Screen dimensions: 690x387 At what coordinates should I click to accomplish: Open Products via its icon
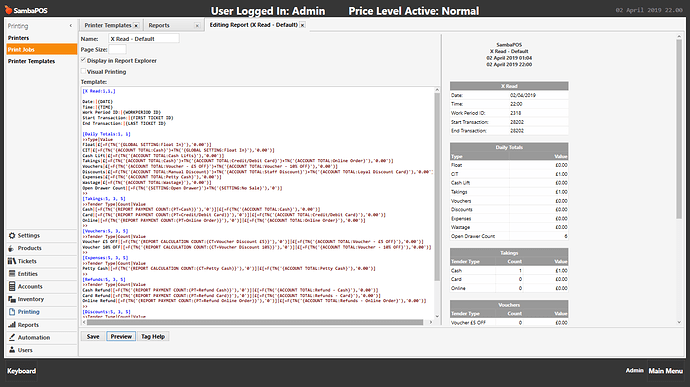pos(12,248)
